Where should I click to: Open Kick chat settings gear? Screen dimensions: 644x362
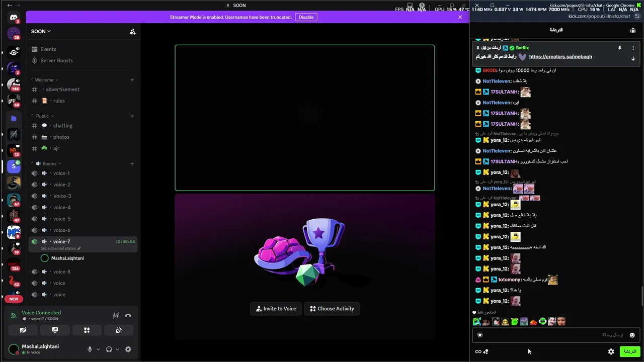click(x=611, y=352)
